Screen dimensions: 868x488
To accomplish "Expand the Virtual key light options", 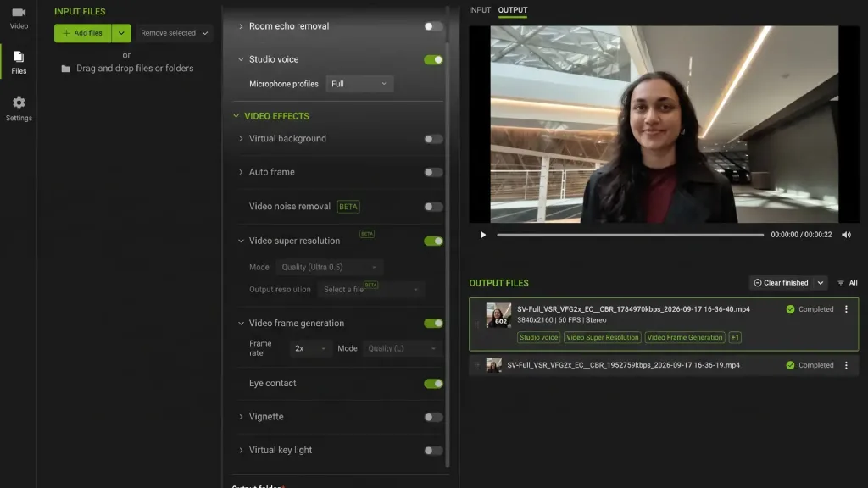I will [x=241, y=450].
